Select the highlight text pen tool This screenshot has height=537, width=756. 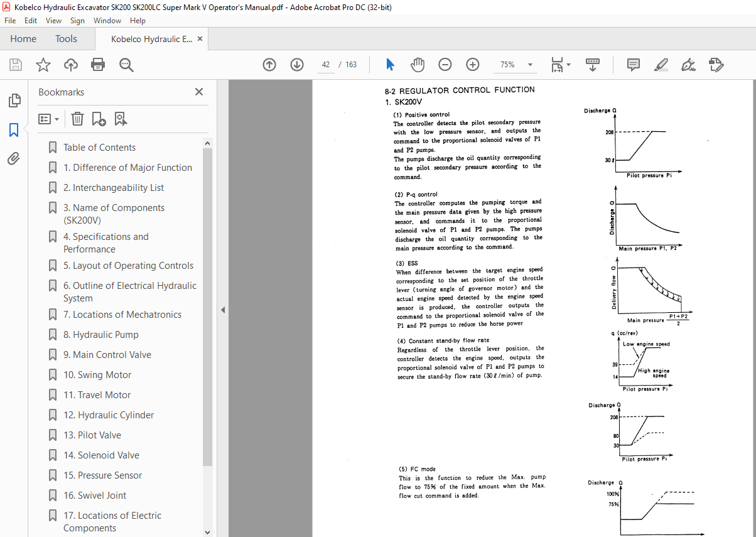click(661, 65)
